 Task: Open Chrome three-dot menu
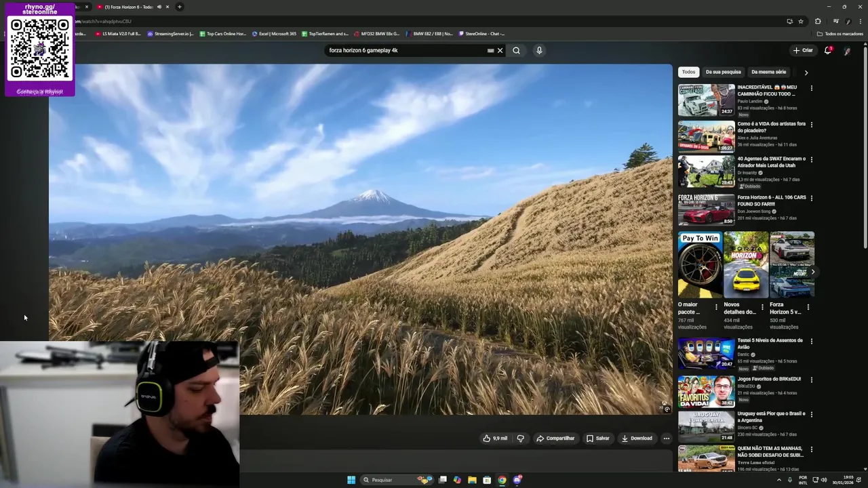point(861,21)
